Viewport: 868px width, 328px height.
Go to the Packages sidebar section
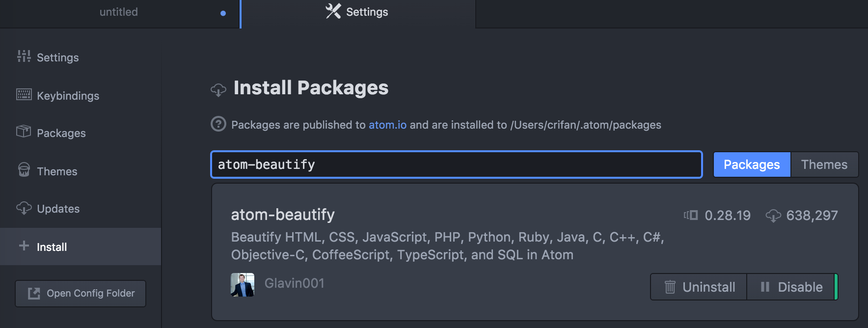(81, 133)
